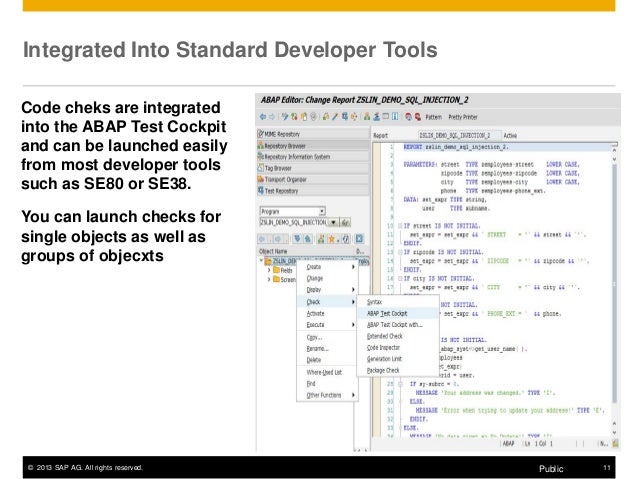The width and height of the screenshot is (638, 479).
Task: Choose Delete in the context menu
Action: 328,360
